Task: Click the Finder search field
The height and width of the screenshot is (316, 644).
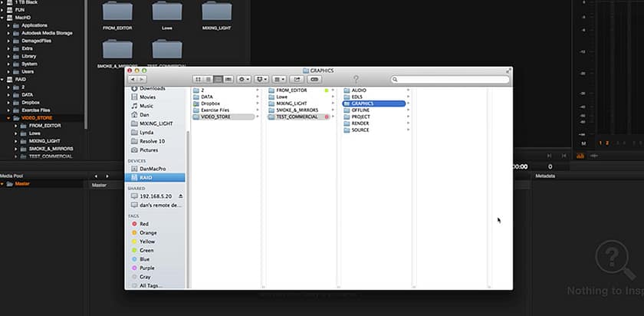Action: click(x=450, y=79)
